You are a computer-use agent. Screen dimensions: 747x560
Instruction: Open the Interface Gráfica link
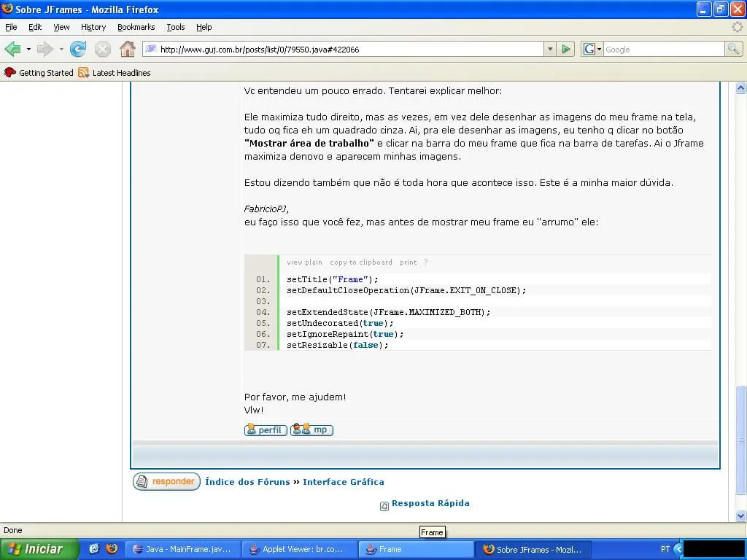pyautogui.click(x=344, y=482)
